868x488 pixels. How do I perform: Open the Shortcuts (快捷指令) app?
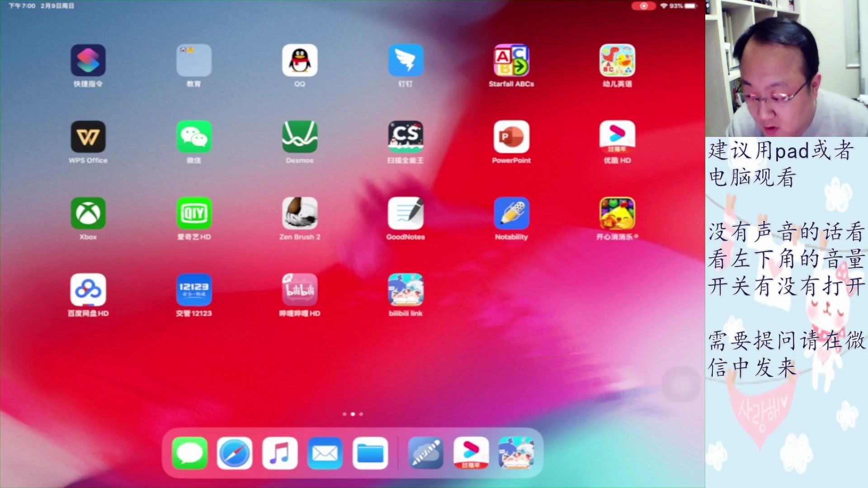point(88,61)
